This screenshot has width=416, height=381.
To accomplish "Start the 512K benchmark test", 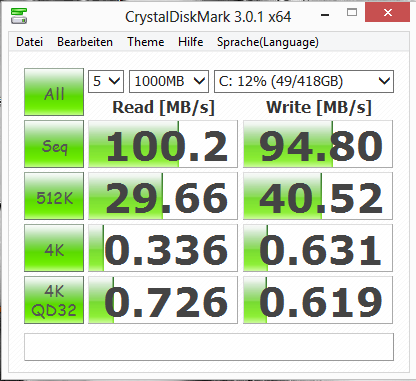I will pyautogui.click(x=54, y=196).
